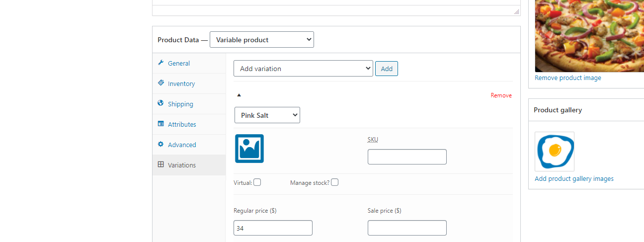644x242 pixels.
Task: Select the fried egg gallery thumbnail
Action: (x=555, y=152)
